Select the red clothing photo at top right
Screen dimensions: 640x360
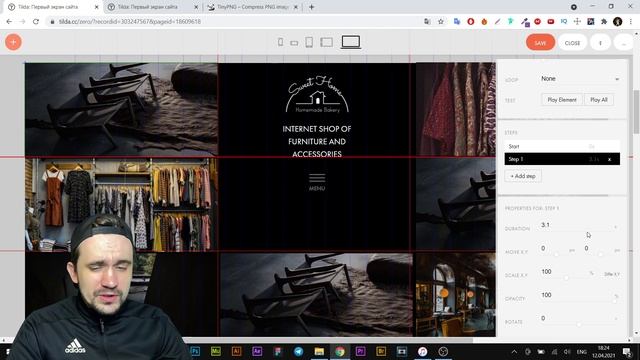click(456, 109)
